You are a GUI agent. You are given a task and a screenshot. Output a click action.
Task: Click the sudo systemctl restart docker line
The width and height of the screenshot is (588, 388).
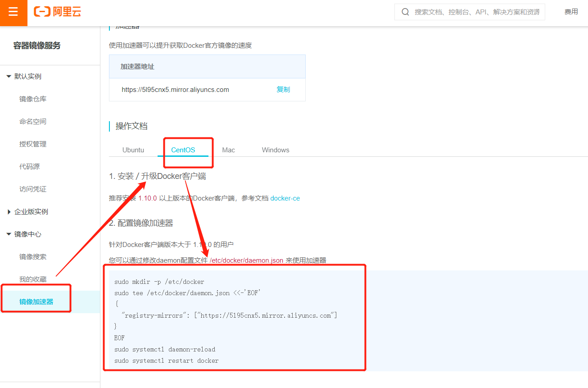click(x=167, y=361)
